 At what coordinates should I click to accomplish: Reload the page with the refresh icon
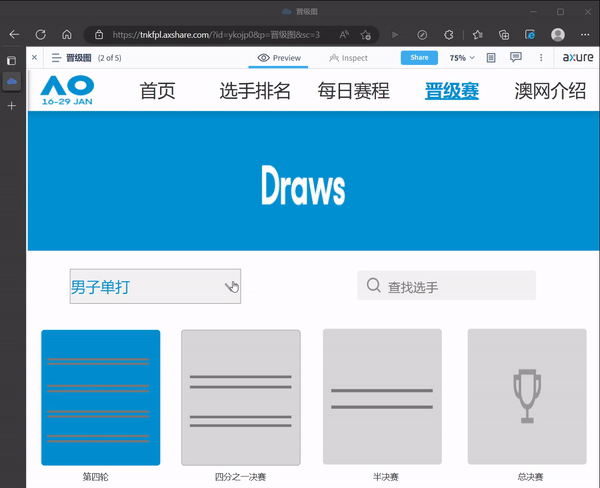[x=41, y=34]
